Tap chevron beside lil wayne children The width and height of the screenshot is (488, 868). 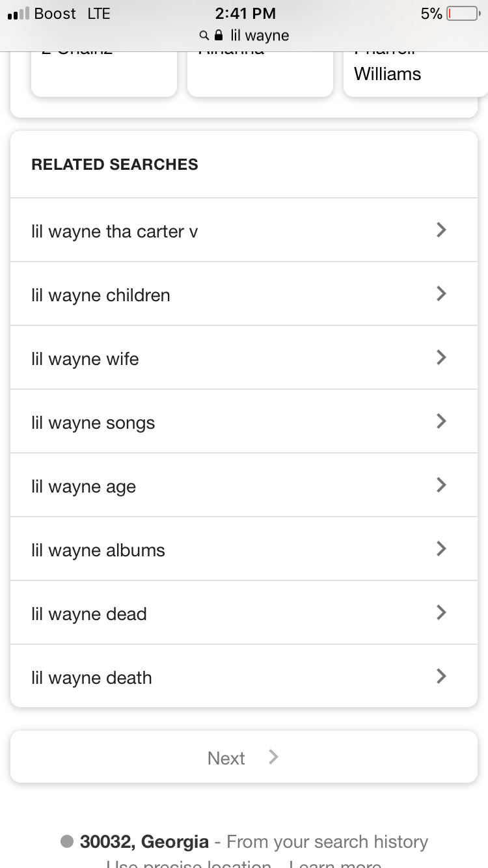(x=441, y=293)
